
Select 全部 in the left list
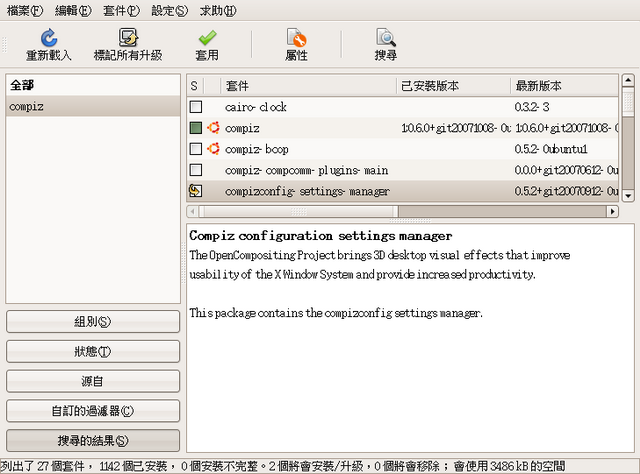coord(93,85)
